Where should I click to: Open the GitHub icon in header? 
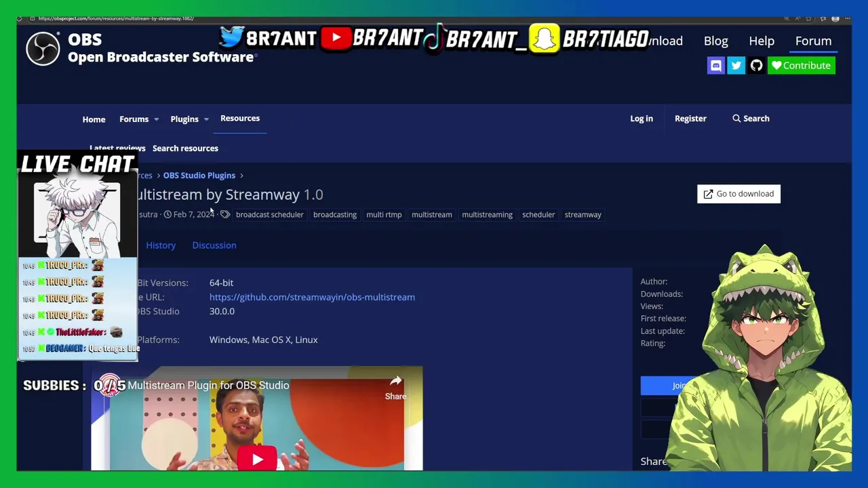[x=756, y=66]
